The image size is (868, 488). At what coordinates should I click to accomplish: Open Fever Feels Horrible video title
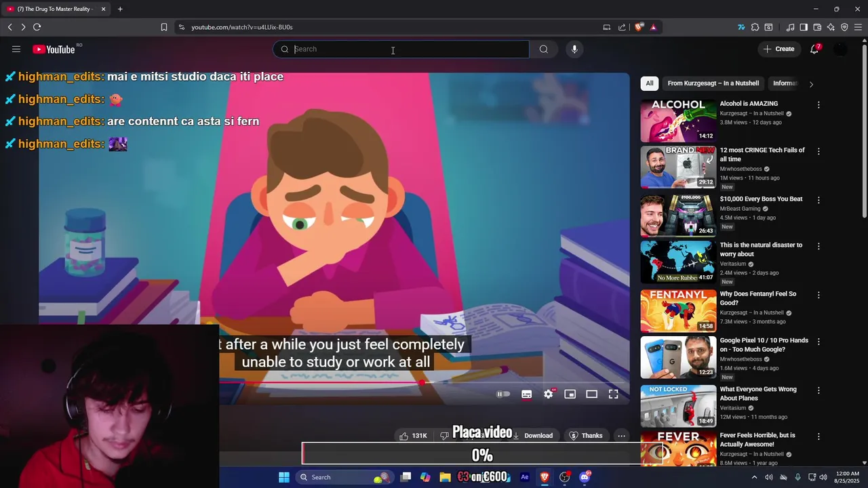coord(757,440)
